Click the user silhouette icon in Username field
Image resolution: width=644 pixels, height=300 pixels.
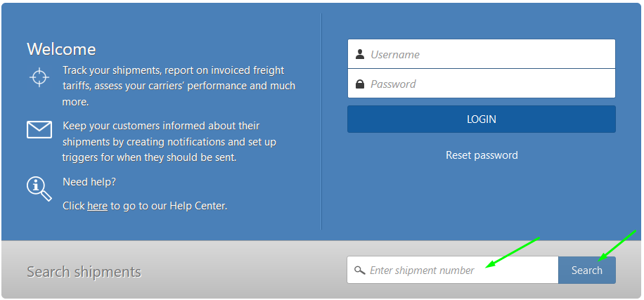(x=360, y=54)
